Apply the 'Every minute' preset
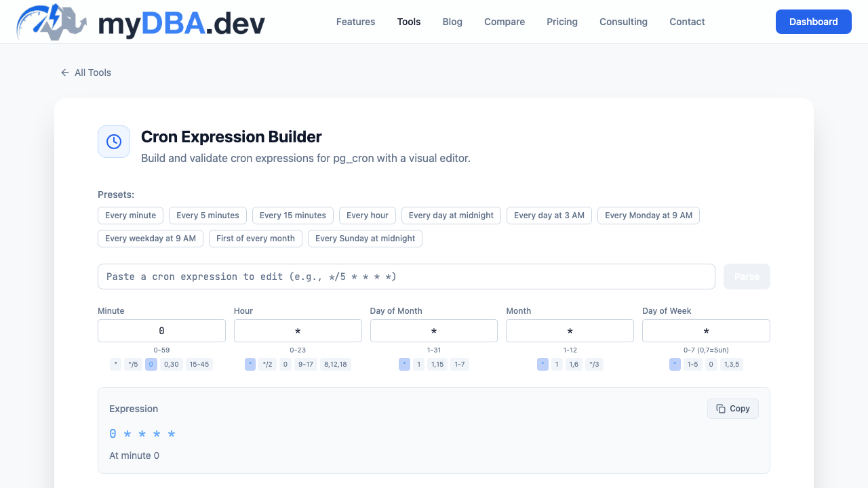Viewport: 868px width, 488px height. [131, 216]
